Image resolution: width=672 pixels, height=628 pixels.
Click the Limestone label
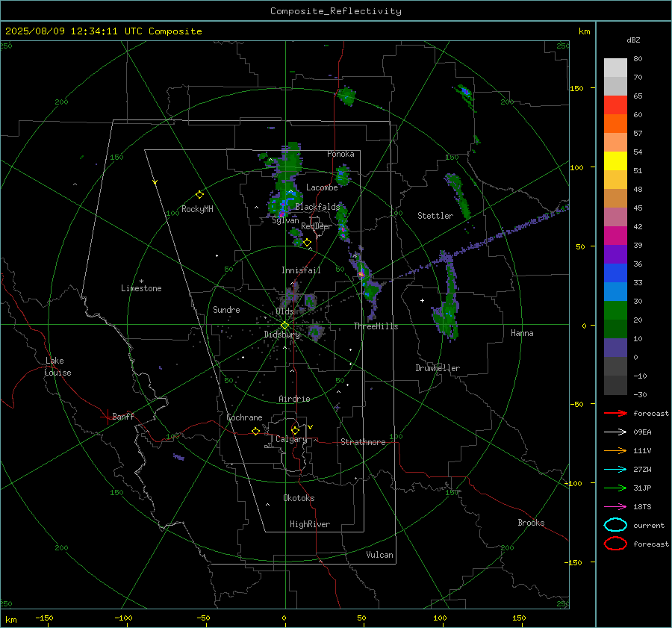141,288
